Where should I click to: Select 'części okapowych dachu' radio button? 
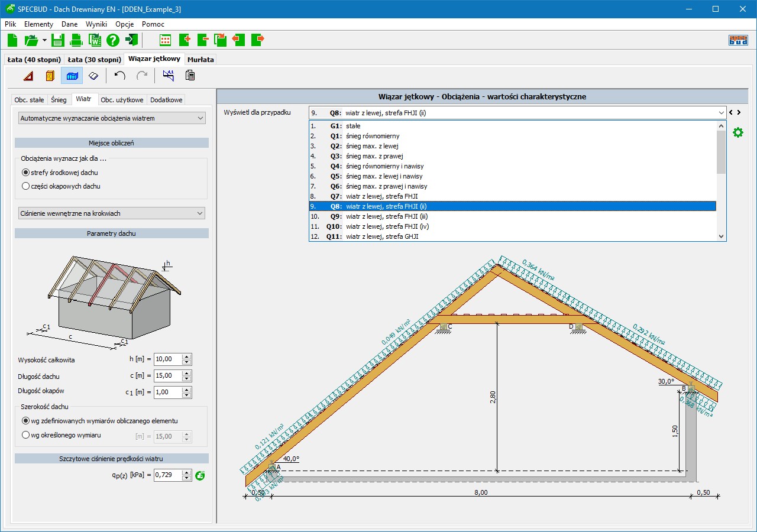[25, 186]
